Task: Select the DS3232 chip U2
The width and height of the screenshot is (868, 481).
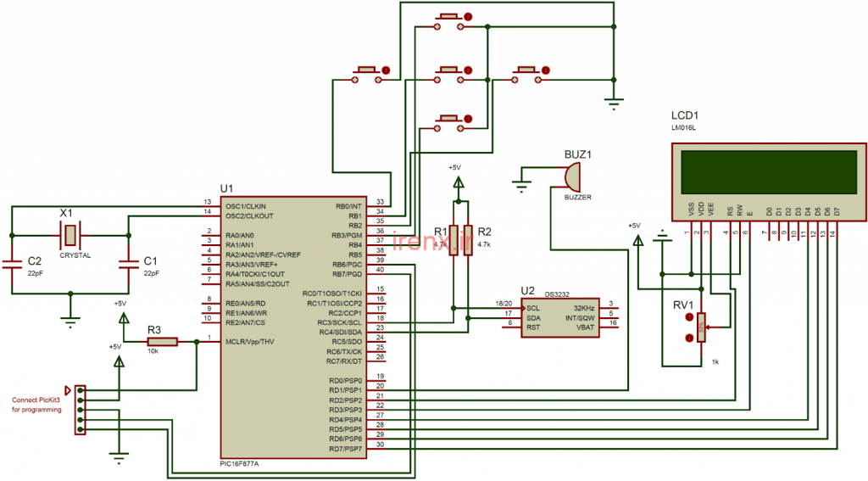Action: pos(560,317)
